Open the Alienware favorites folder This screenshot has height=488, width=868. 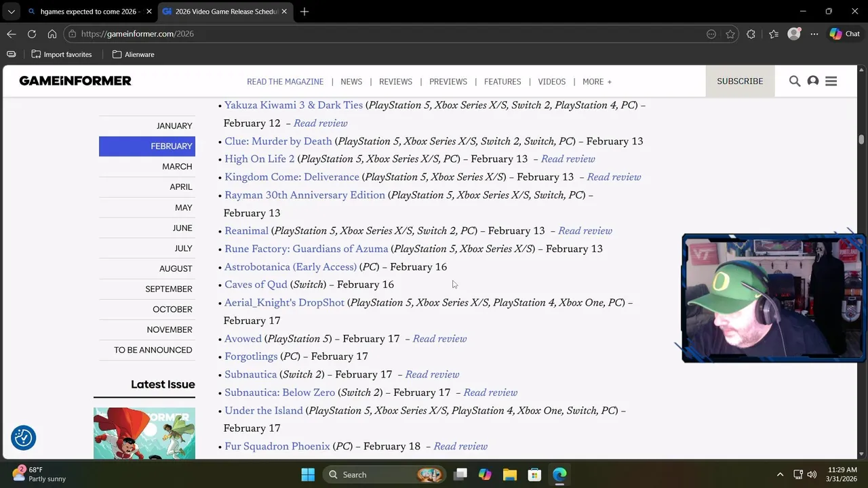[x=134, y=54]
